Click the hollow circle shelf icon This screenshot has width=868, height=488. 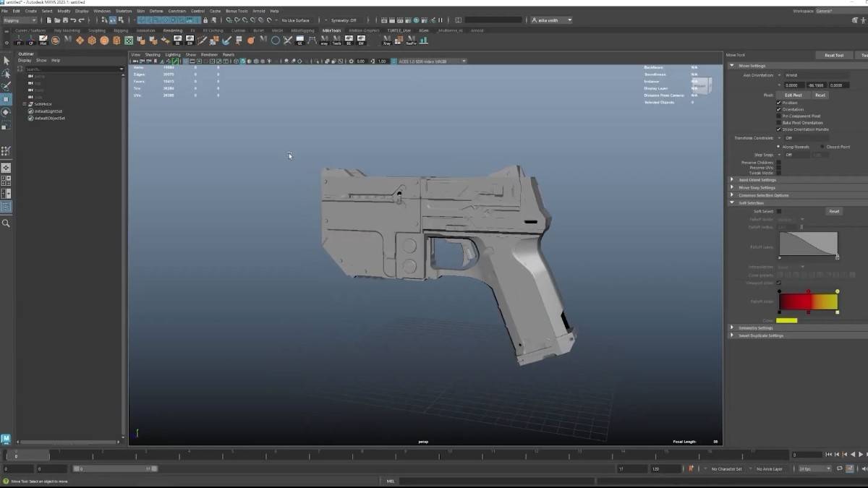pos(276,40)
